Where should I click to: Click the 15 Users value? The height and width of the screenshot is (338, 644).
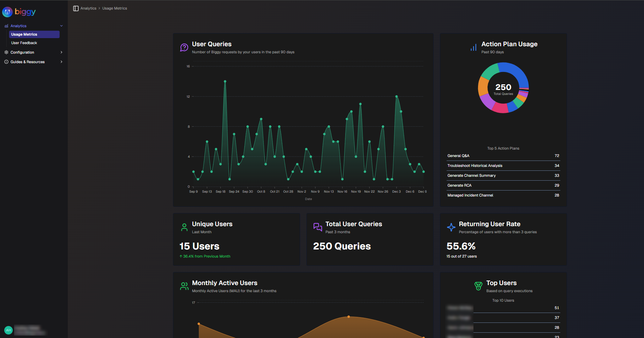pos(199,246)
